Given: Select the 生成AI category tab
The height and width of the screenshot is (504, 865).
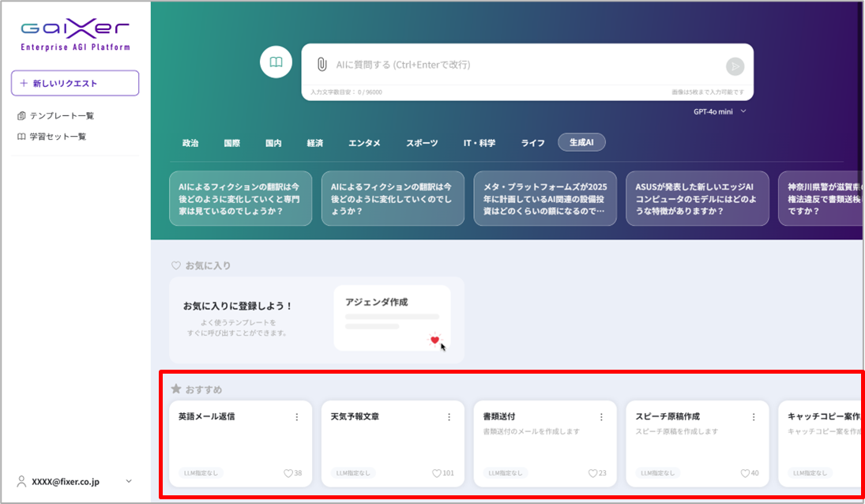Looking at the screenshot, I should point(581,142).
